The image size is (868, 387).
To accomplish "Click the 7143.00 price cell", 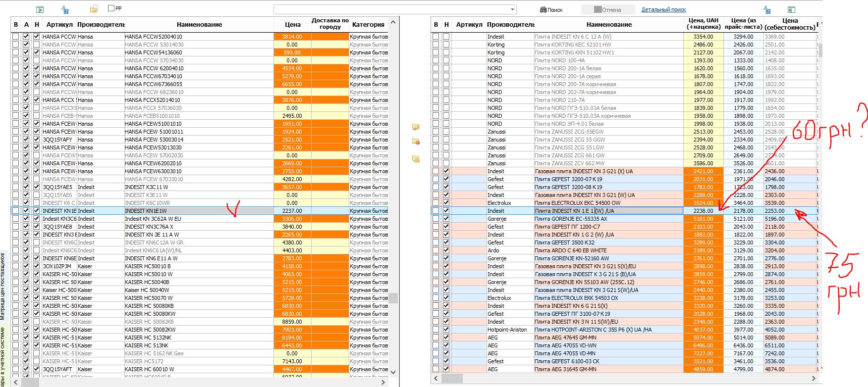I will [292, 361].
